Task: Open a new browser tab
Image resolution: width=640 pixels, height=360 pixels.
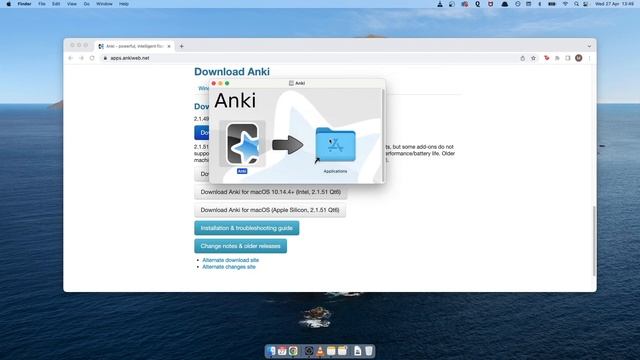Action: pos(182,46)
